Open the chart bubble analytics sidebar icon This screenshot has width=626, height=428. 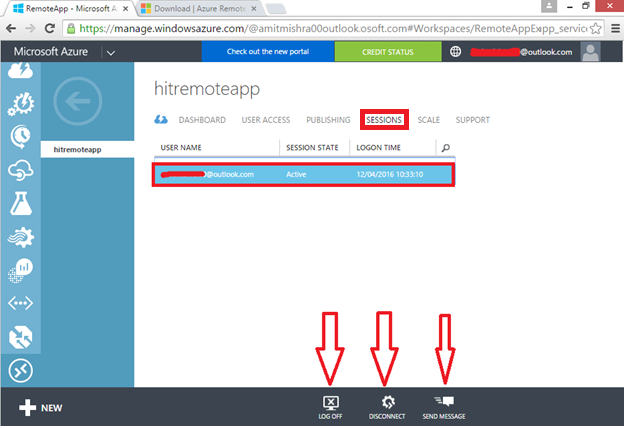coord(21,270)
